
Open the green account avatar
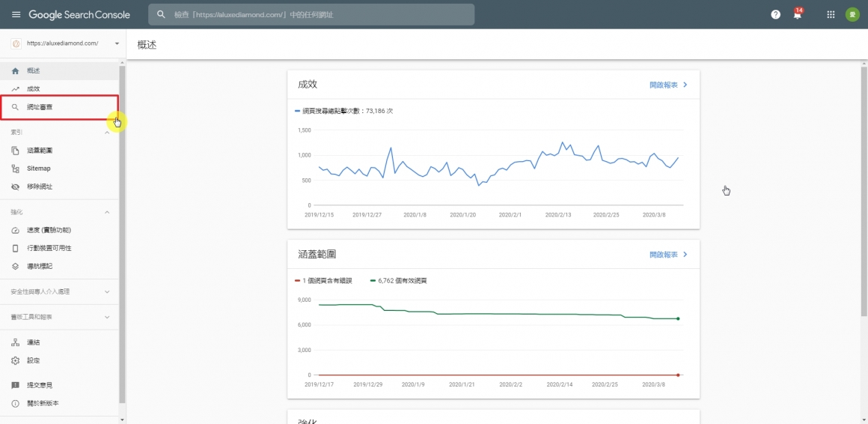click(x=852, y=15)
